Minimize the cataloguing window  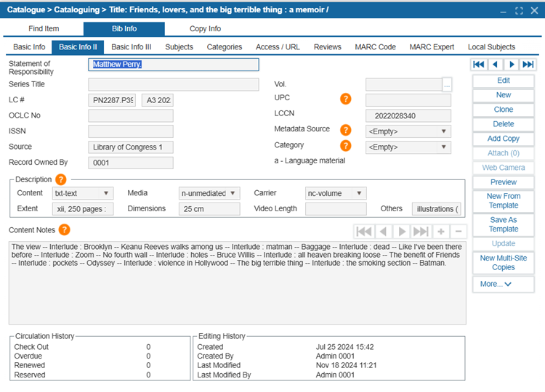504,12
